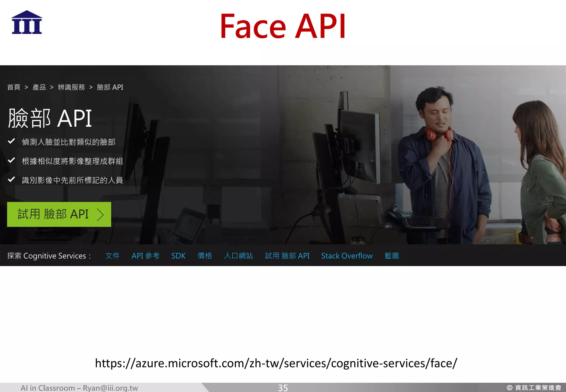Open the 價格 pricing link

[205, 256]
